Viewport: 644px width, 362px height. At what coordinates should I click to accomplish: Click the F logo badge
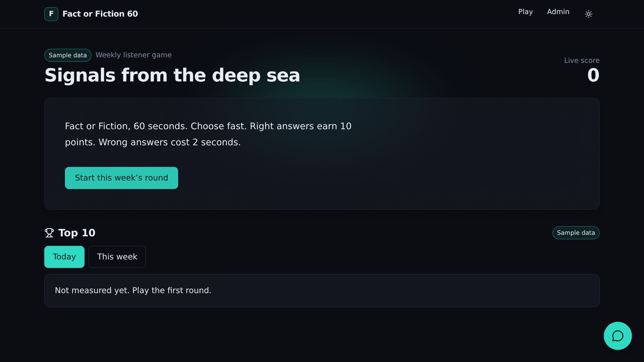pyautogui.click(x=51, y=14)
